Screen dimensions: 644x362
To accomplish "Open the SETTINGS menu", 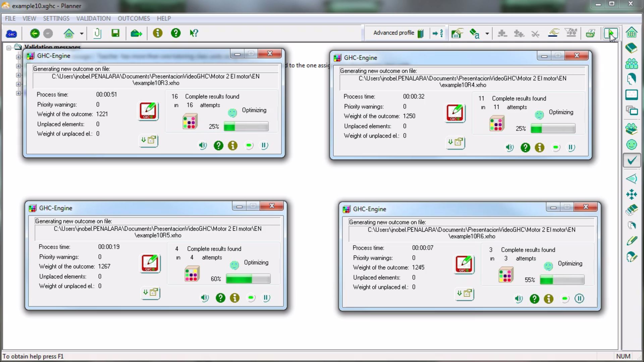I will (56, 18).
